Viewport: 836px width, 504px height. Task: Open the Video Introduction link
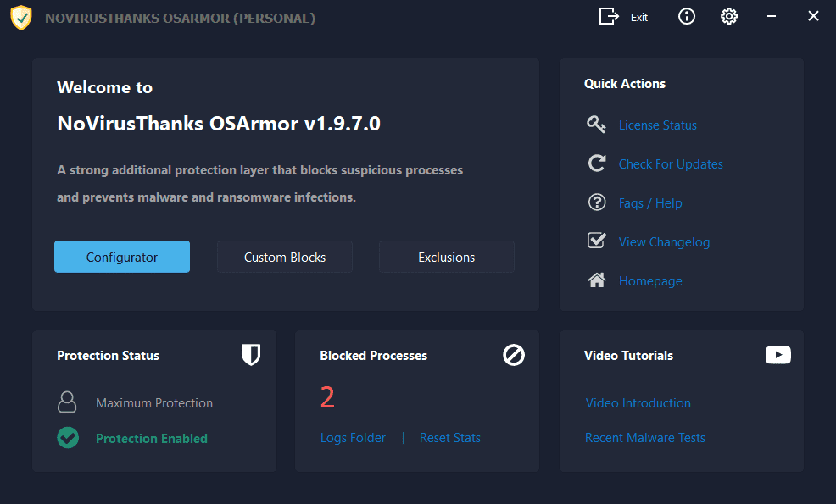pos(638,403)
